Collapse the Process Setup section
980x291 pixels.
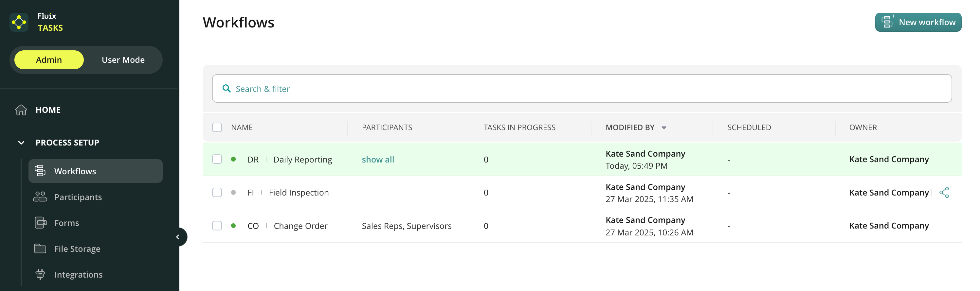21,143
